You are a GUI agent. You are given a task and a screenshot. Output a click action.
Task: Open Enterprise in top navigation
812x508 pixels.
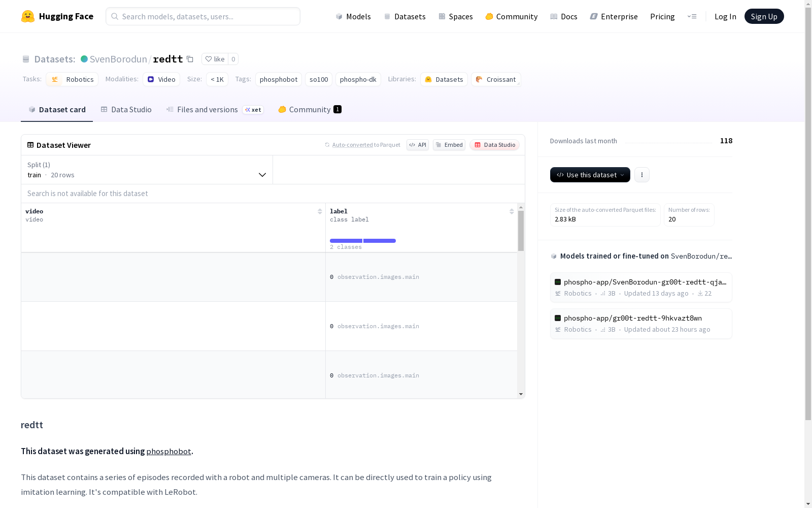point(614,16)
